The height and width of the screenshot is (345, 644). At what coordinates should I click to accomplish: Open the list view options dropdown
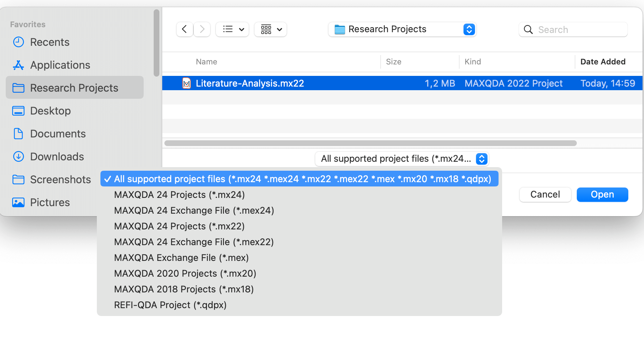click(x=233, y=29)
